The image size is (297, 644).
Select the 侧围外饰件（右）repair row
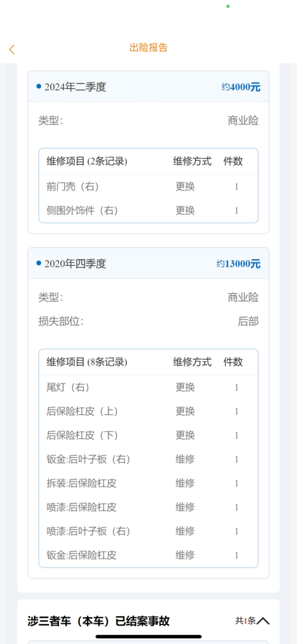click(x=148, y=210)
